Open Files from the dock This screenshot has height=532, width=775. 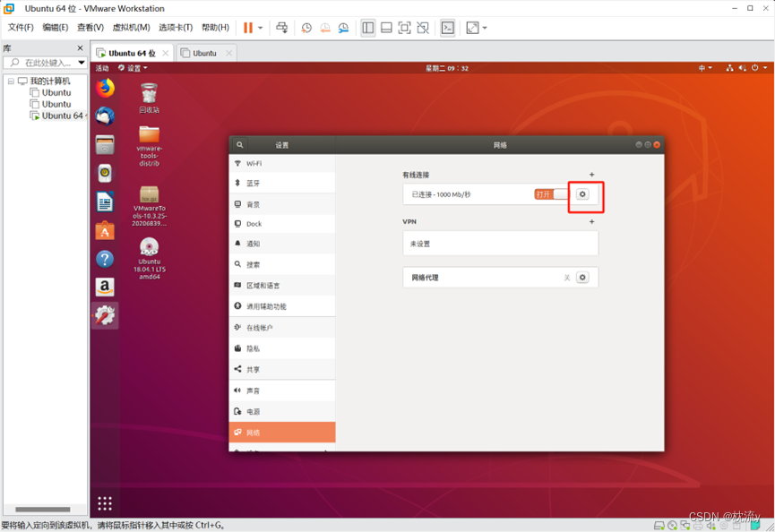point(105,145)
